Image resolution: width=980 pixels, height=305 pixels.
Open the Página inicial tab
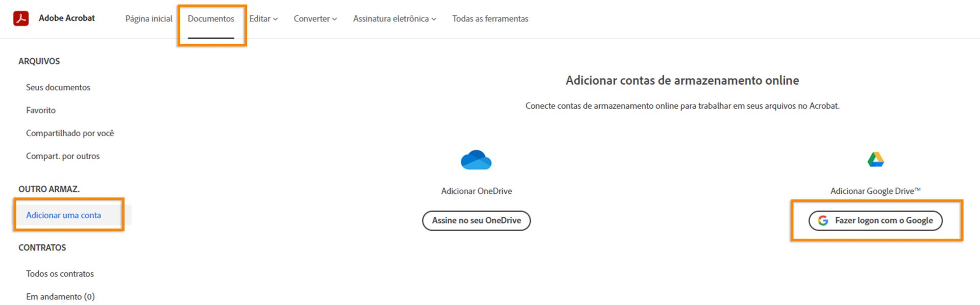coord(149,18)
